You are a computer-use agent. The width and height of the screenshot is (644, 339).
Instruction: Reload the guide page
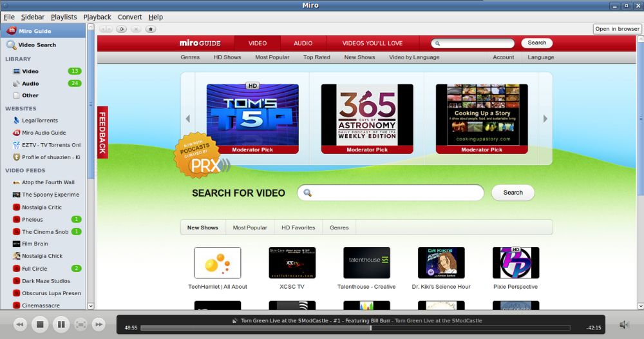click(122, 29)
